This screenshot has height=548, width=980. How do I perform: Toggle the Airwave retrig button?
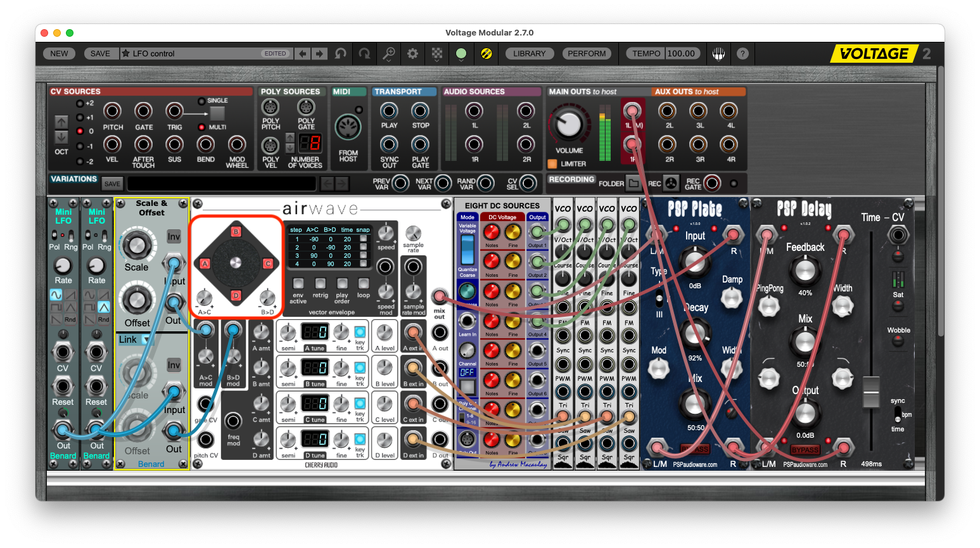321,283
